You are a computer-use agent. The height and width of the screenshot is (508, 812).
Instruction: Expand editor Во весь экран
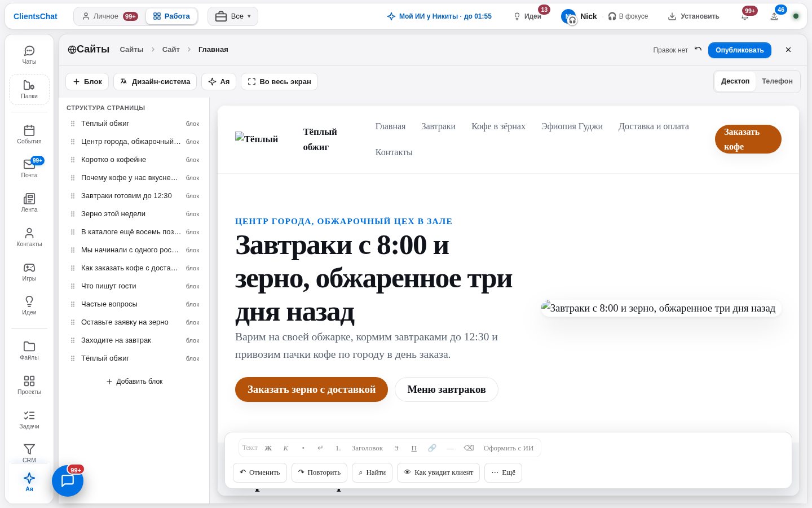[279, 81]
